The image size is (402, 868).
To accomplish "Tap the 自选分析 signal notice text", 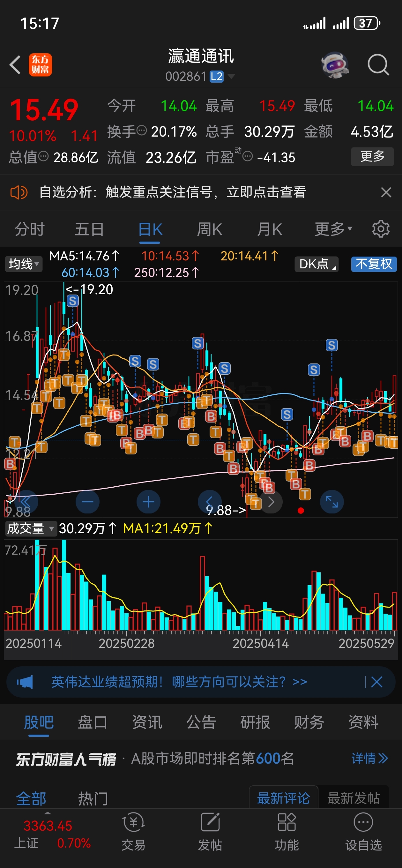I will 173,192.
